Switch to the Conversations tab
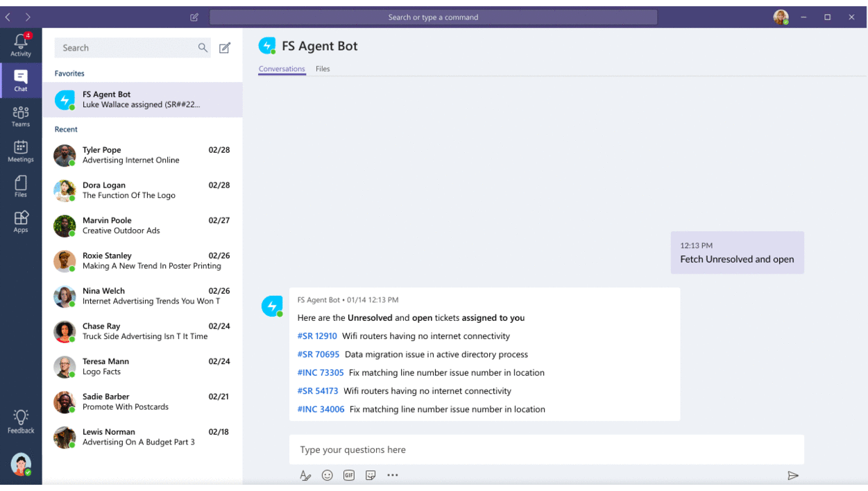This screenshot has height=491, width=868. point(282,69)
